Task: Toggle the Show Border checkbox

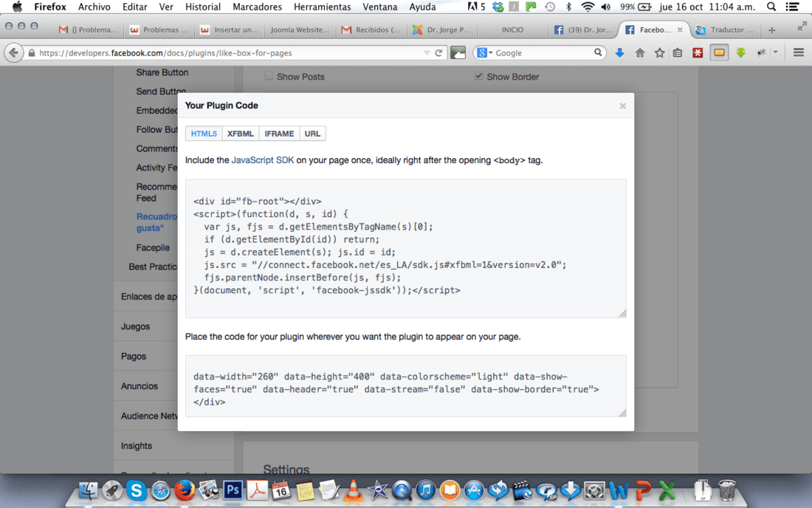Action: [x=478, y=76]
